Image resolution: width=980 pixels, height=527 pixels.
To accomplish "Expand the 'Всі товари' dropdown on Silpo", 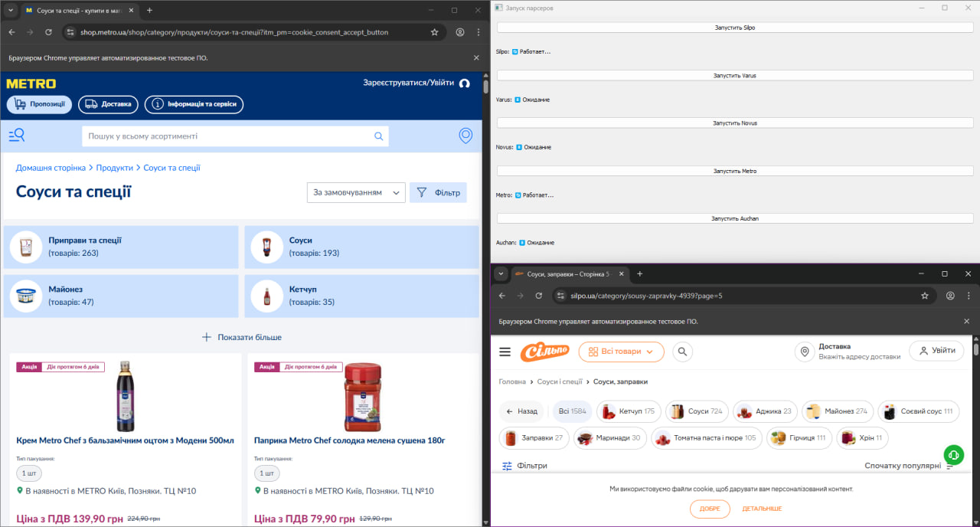I will point(621,352).
